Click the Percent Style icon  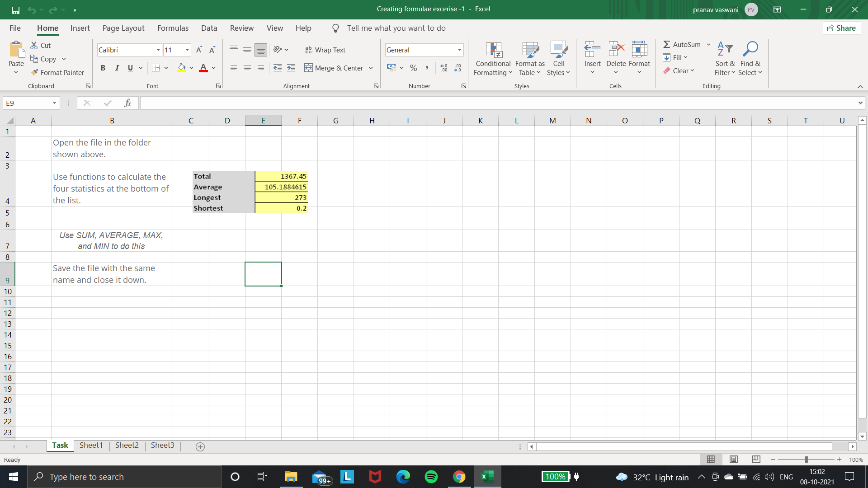tap(413, 68)
